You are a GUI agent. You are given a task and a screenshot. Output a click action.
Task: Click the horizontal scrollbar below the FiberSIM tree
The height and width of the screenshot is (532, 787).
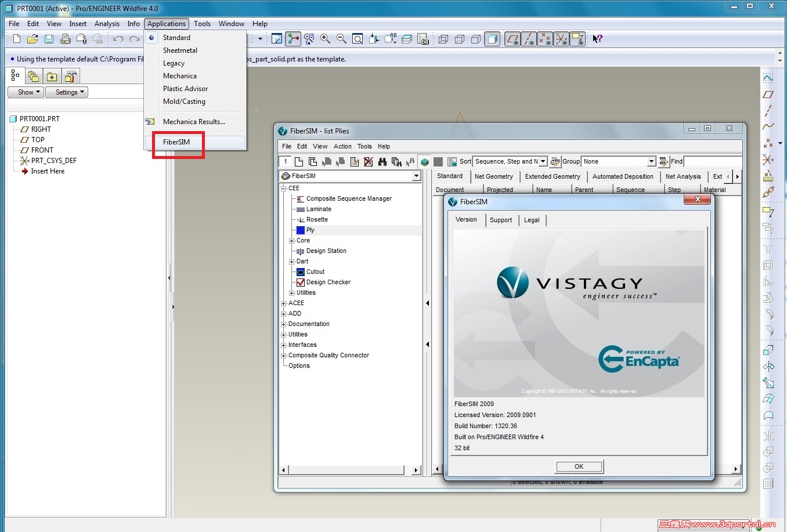coord(345,470)
